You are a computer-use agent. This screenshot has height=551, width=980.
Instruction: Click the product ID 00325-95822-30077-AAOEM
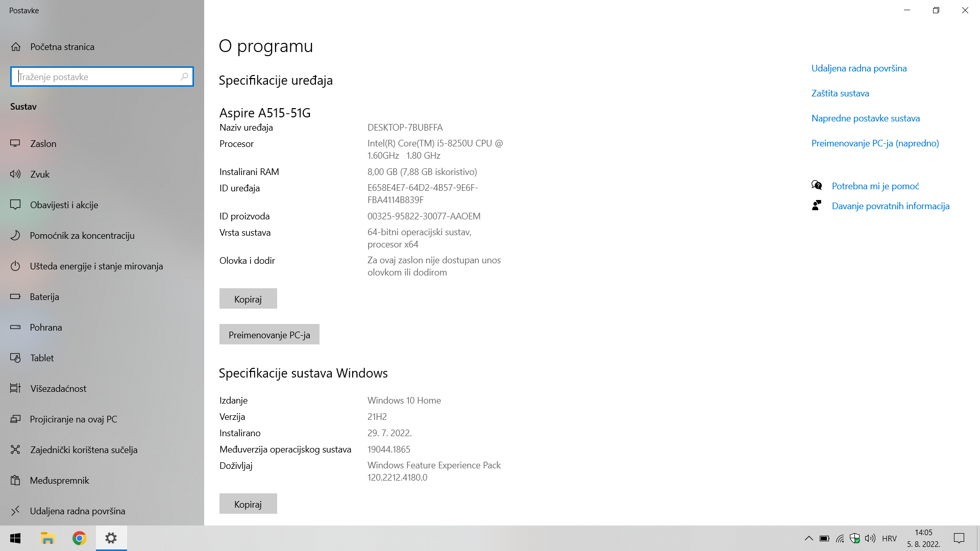click(x=424, y=216)
